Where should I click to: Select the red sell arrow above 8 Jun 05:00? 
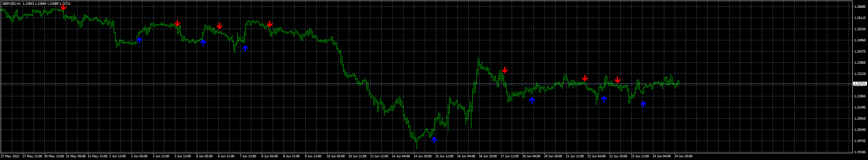(x=270, y=24)
